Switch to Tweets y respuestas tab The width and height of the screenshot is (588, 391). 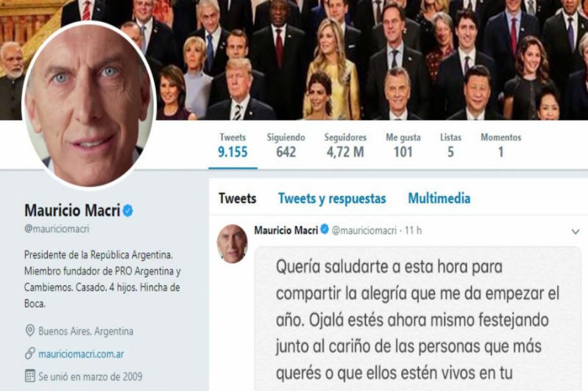pos(332,198)
